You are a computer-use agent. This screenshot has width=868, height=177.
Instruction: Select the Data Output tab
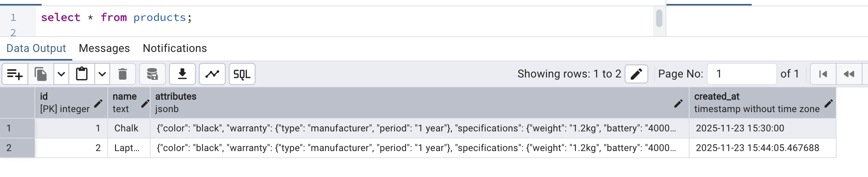pos(36,48)
